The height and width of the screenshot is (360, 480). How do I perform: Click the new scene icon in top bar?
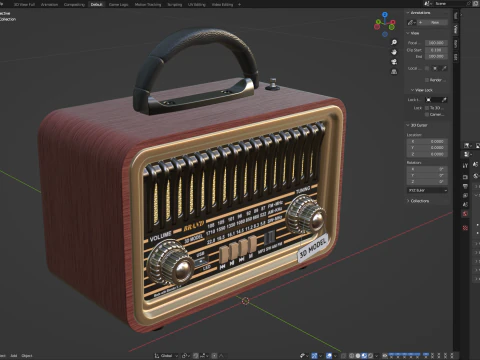pos(476,4)
